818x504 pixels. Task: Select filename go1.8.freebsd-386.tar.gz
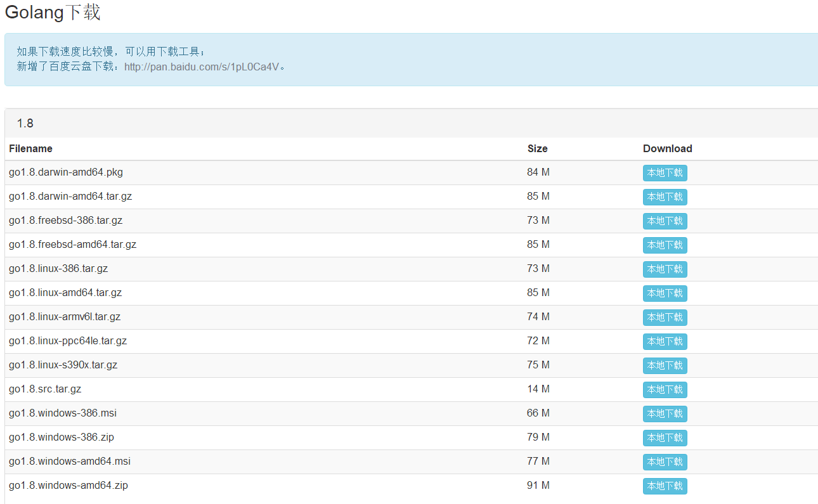click(66, 221)
